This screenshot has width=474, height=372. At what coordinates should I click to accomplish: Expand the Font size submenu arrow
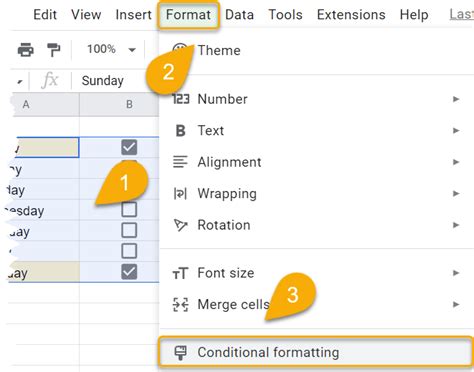[456, 273]
